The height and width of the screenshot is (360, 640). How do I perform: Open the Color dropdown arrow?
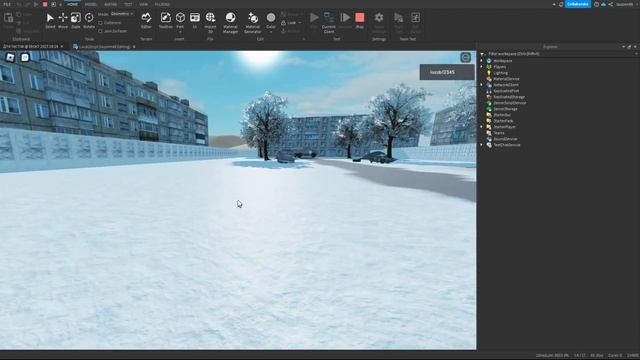[x=271, y=32]
